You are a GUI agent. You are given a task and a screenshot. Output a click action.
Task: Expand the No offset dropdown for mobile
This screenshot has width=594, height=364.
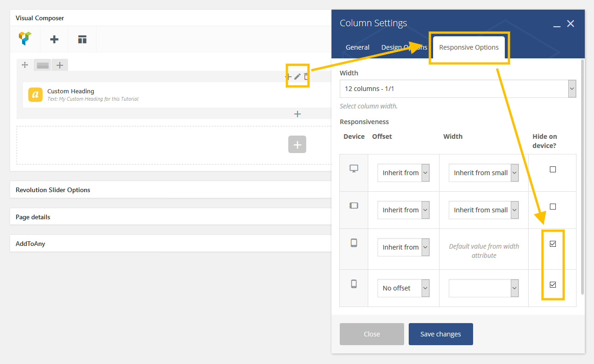pos(403,288)
